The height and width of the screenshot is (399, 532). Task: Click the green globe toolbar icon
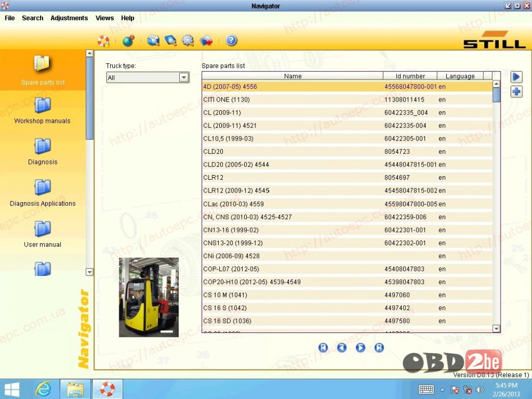(128, 41)
